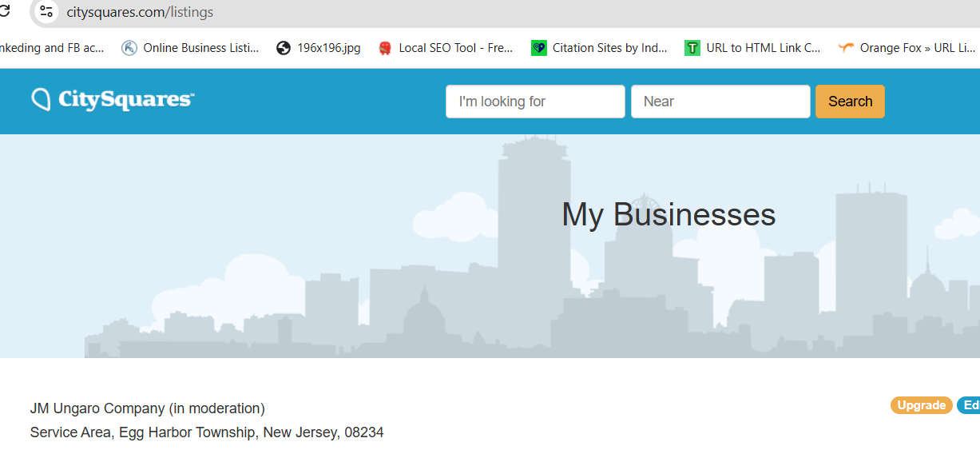This screenshot has width=980, height=458.
Task: Open the 'nkeding and FB ac...' bookmark
Action: (x=52, y=48)
